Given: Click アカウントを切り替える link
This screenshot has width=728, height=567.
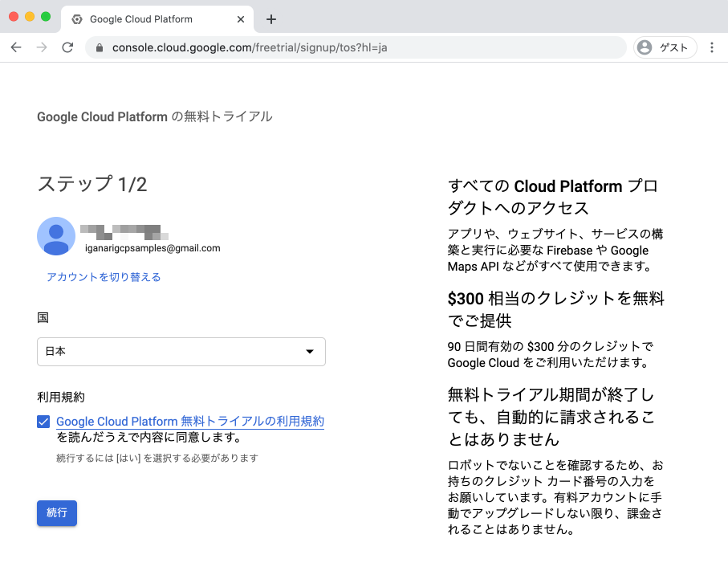Looking at the screenshot, I should click(104, 277).
